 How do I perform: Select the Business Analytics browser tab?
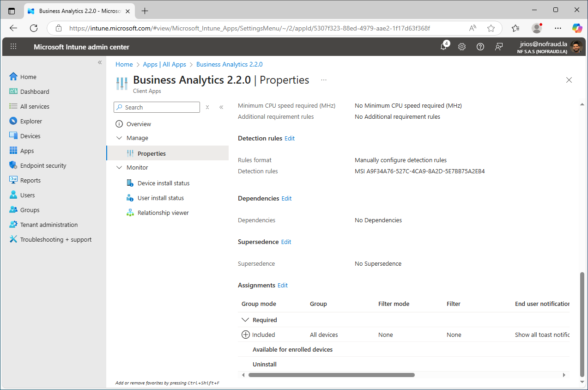pyautogui.click(x=79, y=11)
